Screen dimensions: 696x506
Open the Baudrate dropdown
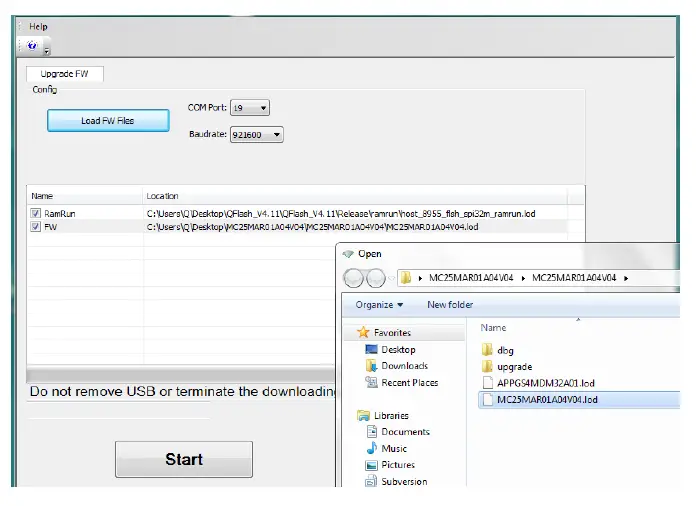coord(257,134)
